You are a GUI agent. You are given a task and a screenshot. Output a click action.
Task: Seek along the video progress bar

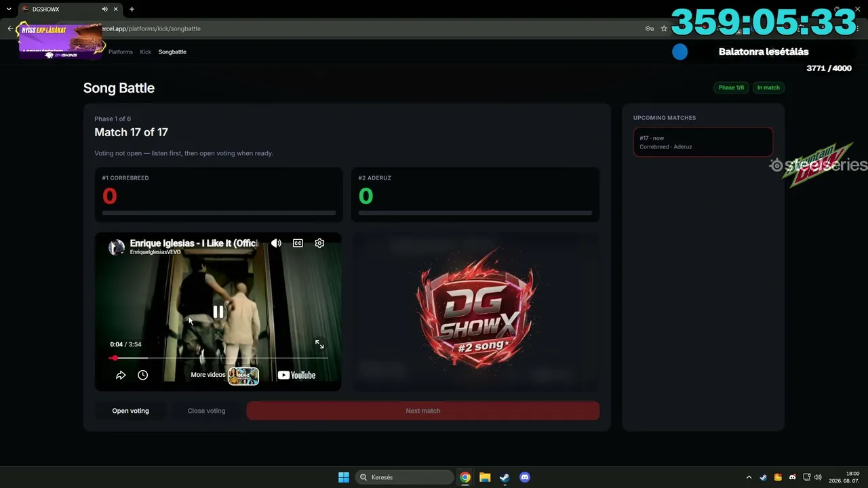pos(218,358)
